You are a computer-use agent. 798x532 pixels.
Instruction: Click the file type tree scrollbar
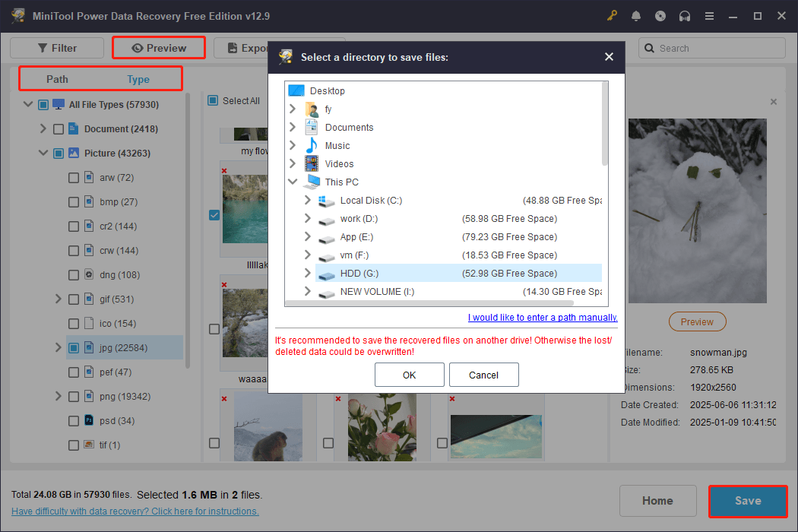(x=187, y=230)
